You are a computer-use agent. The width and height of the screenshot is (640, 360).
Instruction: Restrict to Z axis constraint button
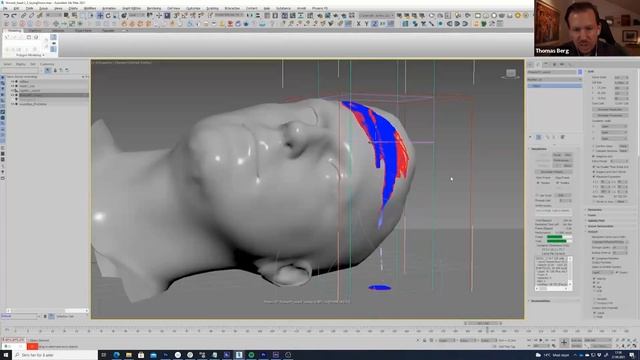click(375, 24)
